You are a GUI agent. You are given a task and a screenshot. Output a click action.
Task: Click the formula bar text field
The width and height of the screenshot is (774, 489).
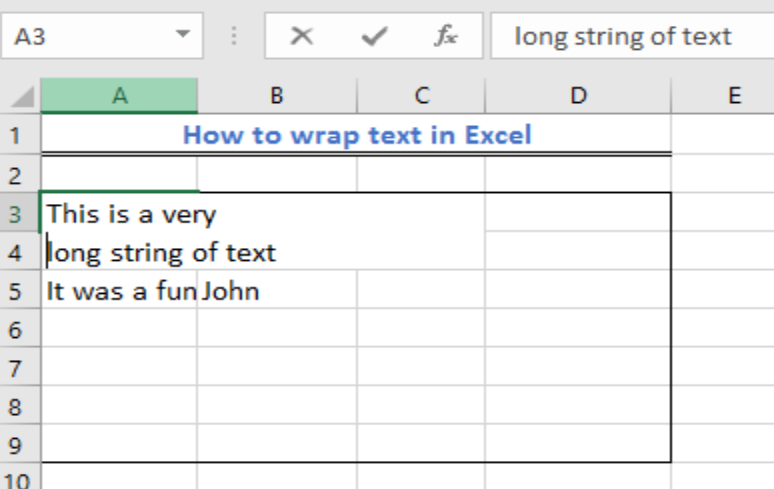[x=633, y=36]
